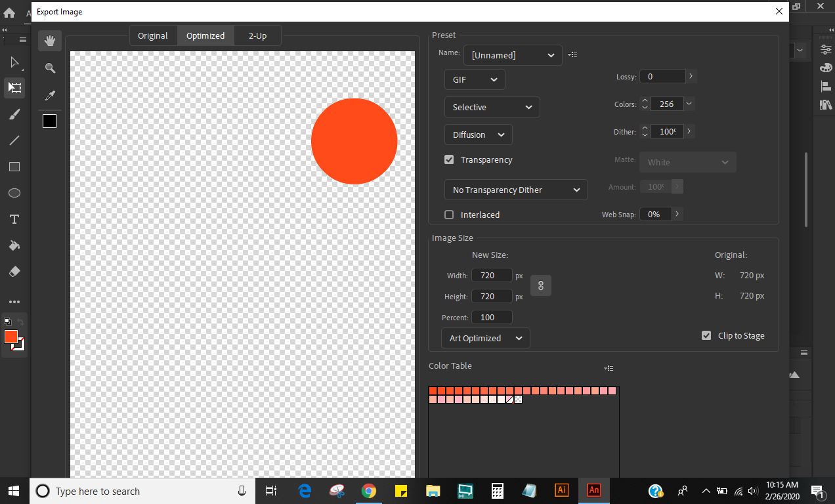
Task: Select the Zoom tool in the export dialog
Action: [x=50, y=68]
